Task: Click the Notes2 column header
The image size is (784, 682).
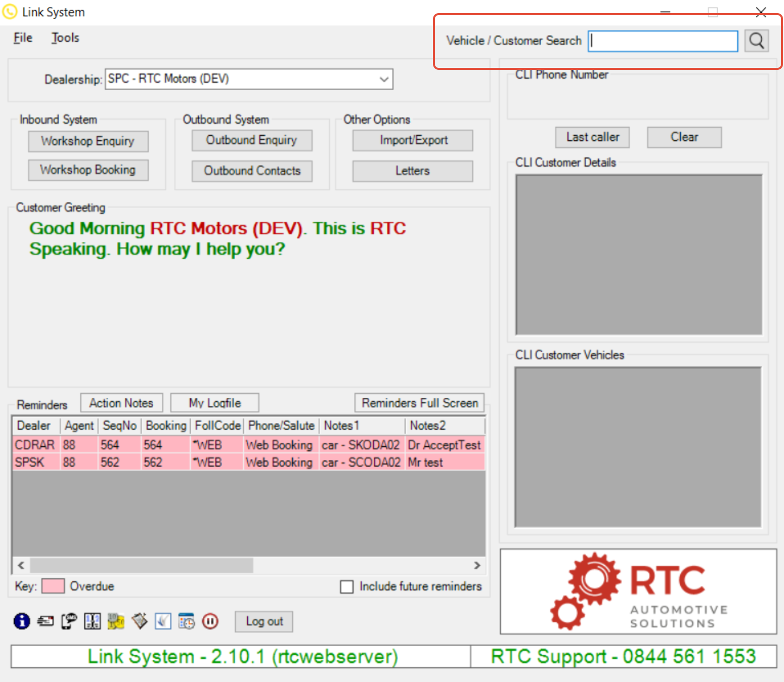Action: point(445,425)
